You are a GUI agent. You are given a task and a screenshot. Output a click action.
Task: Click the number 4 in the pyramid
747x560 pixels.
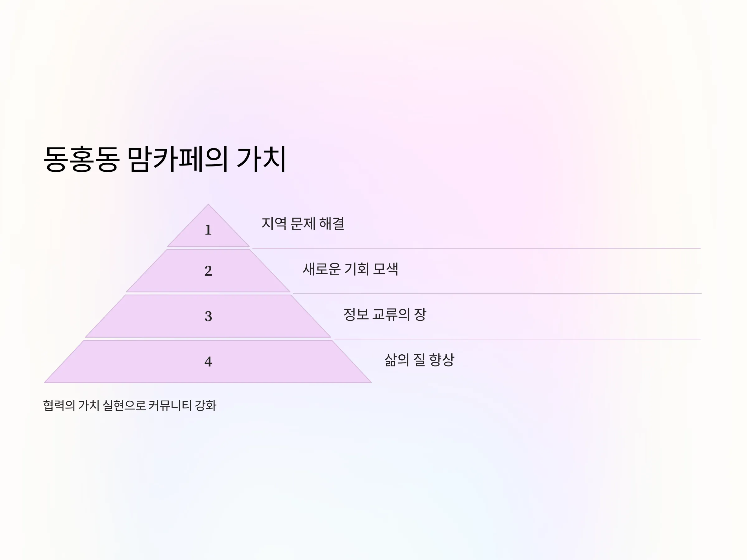[208, 362]
